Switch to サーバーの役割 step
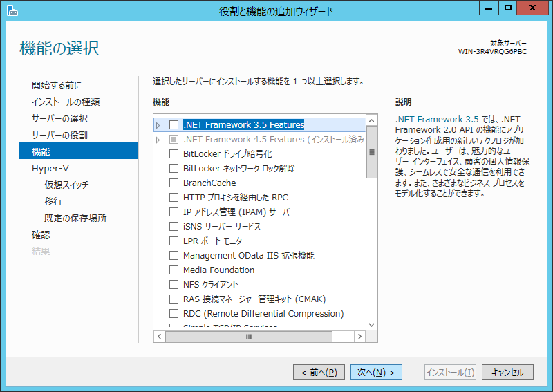Image resolution: width=553 pixels, height=392 pixels. [x=59, y=135]
